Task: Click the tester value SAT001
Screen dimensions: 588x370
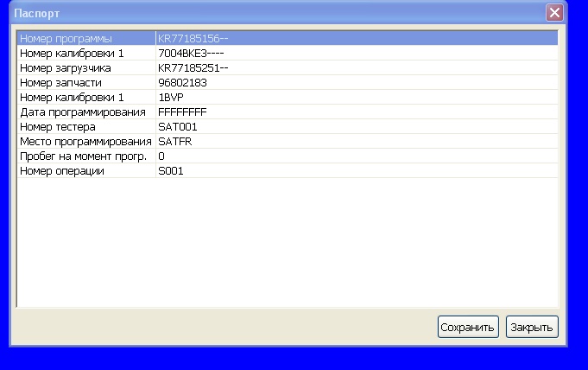Action: click(176, 127)
